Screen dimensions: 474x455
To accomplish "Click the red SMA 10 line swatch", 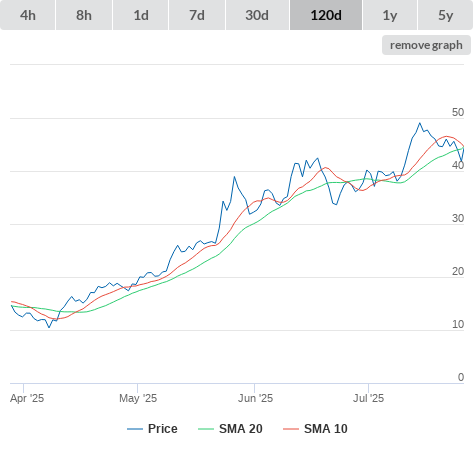I will [291, 429].
